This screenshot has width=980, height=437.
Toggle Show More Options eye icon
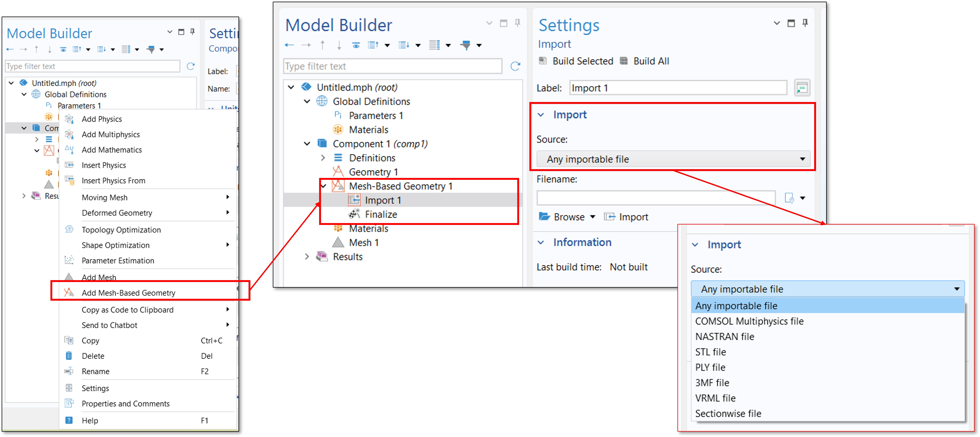[356, 45]
